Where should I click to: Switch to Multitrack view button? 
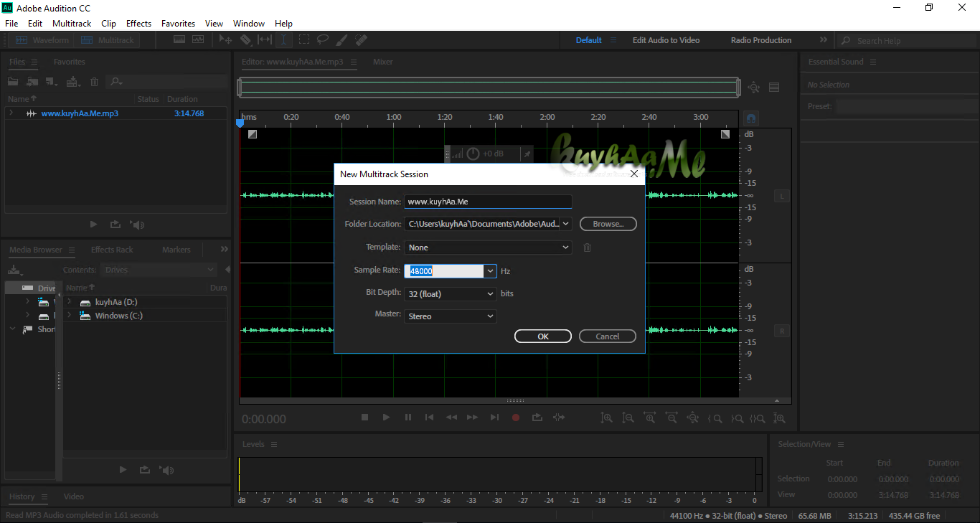[x=108, y=40]
